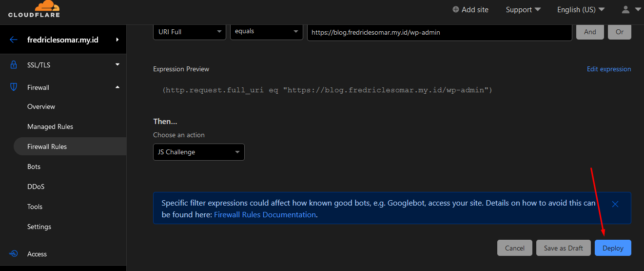This screenshot has width=644, height=271.
Task: Open the equals operator dropdown
Action: tap(266, 32)
